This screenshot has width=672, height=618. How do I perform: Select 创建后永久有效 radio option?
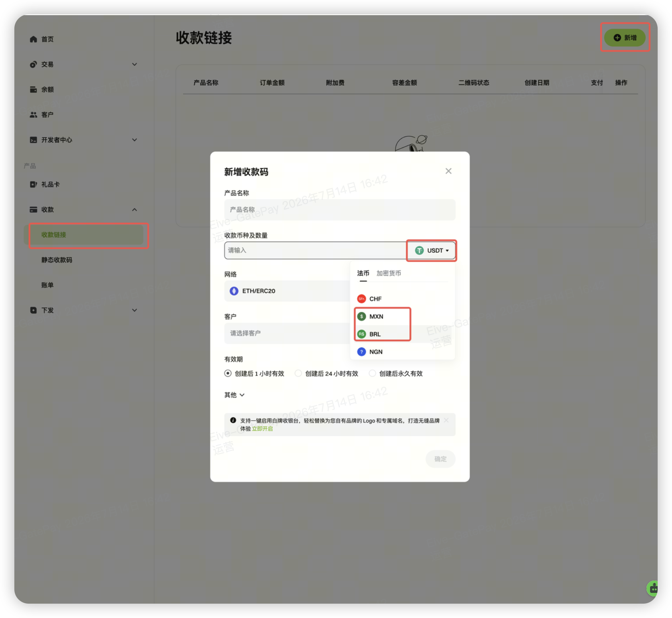pos(372,373)
